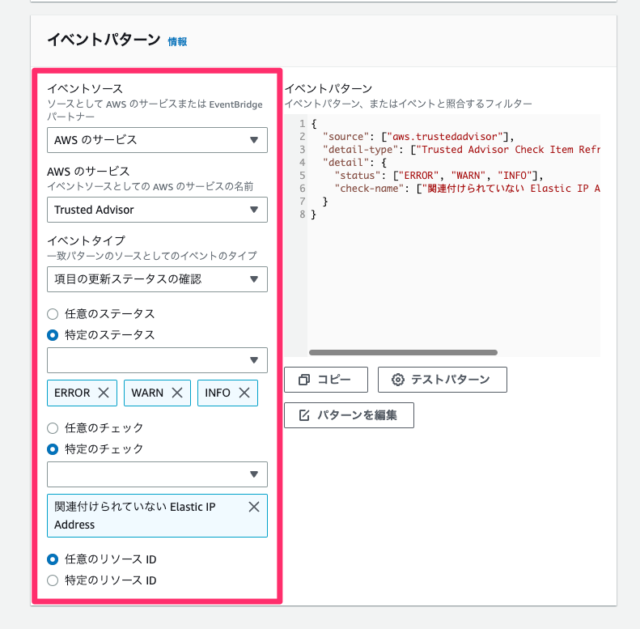640x629 pixels.
Task: Remove the INFO status tag
Action: point(244,393)
